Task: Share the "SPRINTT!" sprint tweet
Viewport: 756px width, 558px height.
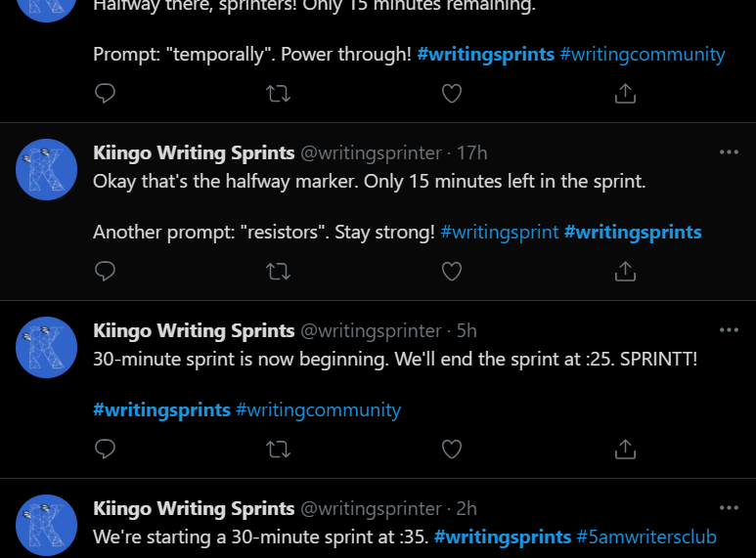Action: tap(625, 449)
